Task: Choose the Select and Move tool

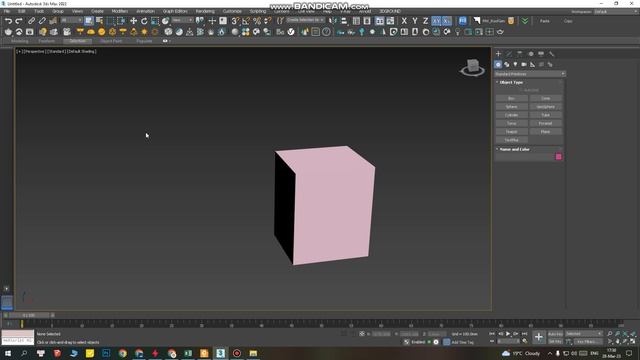Action: (x=133, y=21)
